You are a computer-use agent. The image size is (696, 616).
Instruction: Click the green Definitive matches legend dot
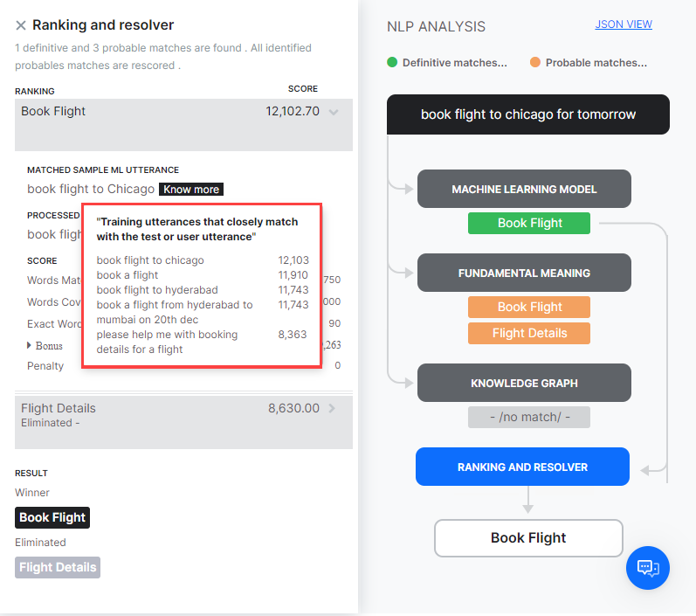[x=392, y=63]
